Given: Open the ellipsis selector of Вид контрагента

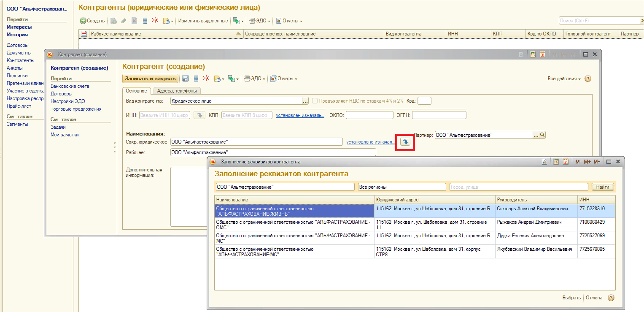Looking at the screenshot, I should (305, 101).
